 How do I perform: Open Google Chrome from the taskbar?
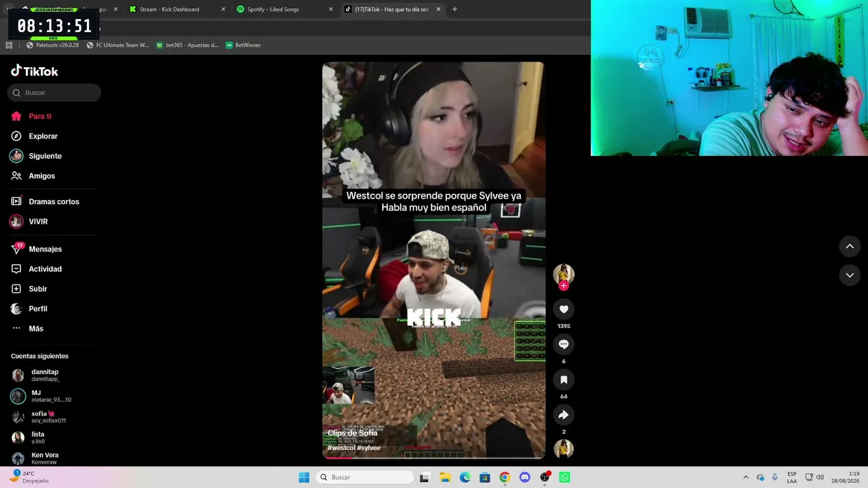pos(505,477)
